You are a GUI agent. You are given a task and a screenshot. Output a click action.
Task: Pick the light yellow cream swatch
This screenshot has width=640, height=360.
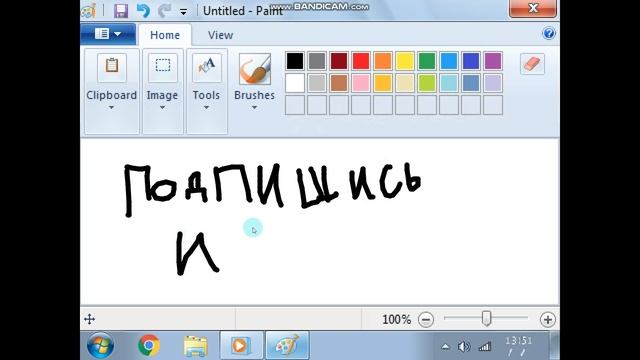pyautogui.click(x=405, y=83)
